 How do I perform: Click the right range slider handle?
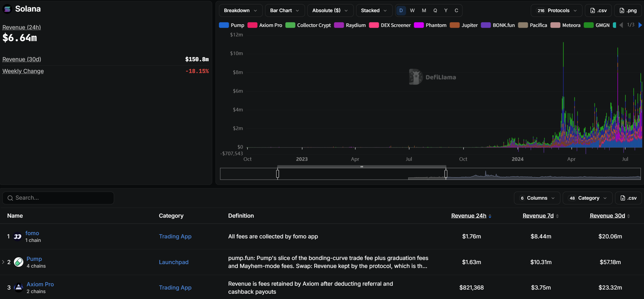point(446,174)
